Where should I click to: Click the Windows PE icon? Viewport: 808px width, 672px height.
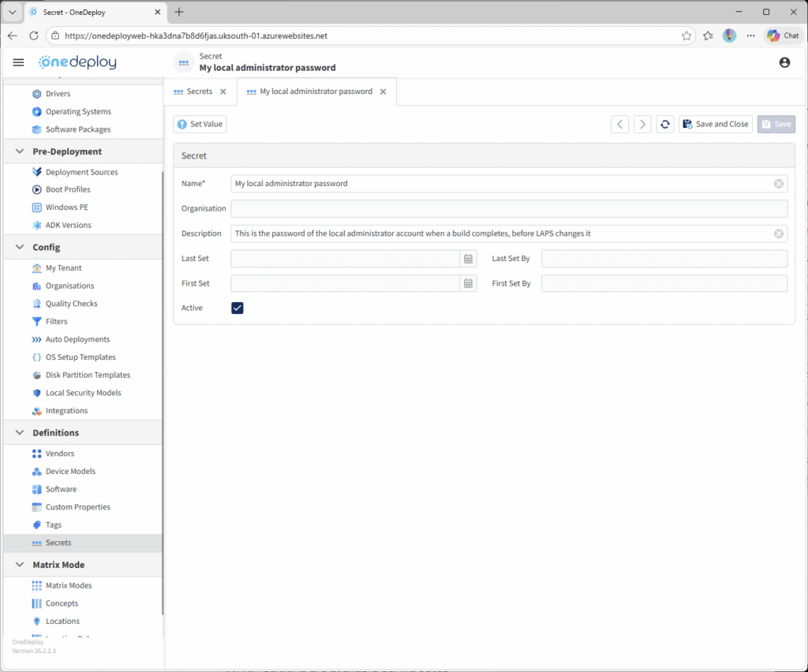pyautogui.click(x=36, y=207)
